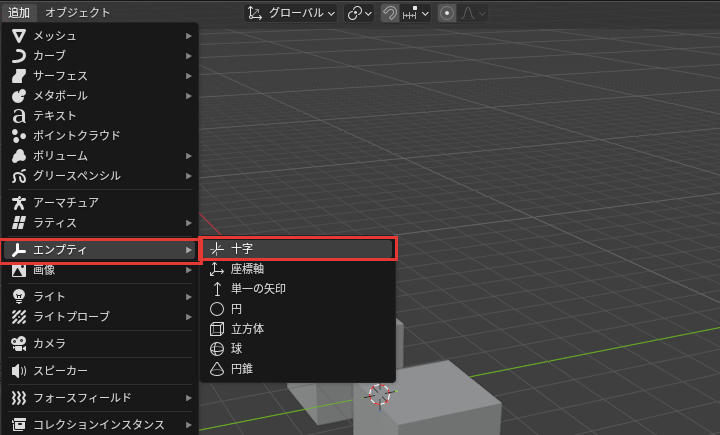Screen dimensions: 720x435
Task: Click the 円 circle icon
Action: [x=217, y=309]
